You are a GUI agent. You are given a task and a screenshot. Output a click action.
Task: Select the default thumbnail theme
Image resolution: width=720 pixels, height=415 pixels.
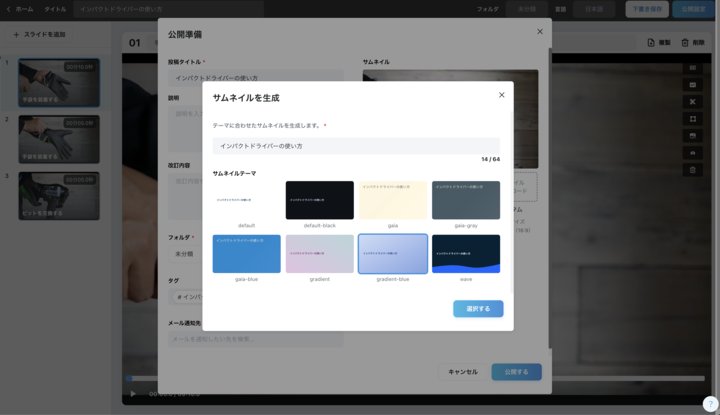pyautogui.click(x=247, y=200)
